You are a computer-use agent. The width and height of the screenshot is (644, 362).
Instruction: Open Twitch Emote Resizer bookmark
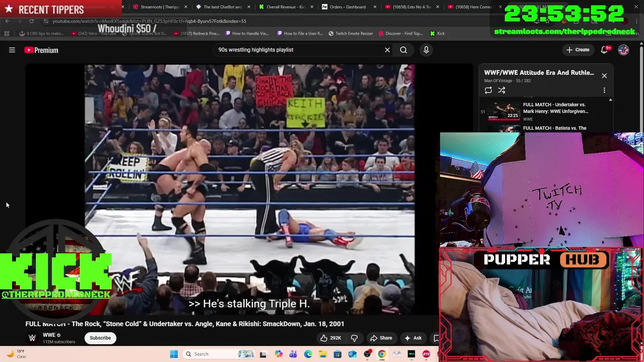click(x=351, y=33)
